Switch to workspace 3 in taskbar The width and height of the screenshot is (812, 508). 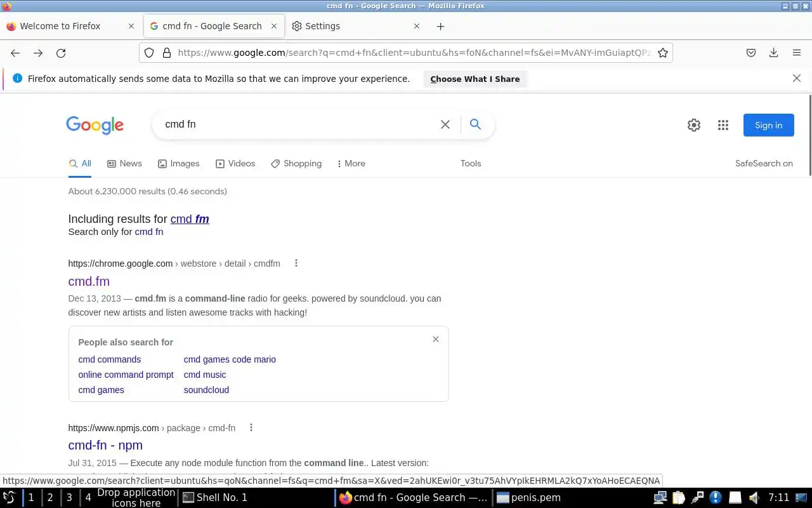tap(69, 498)
